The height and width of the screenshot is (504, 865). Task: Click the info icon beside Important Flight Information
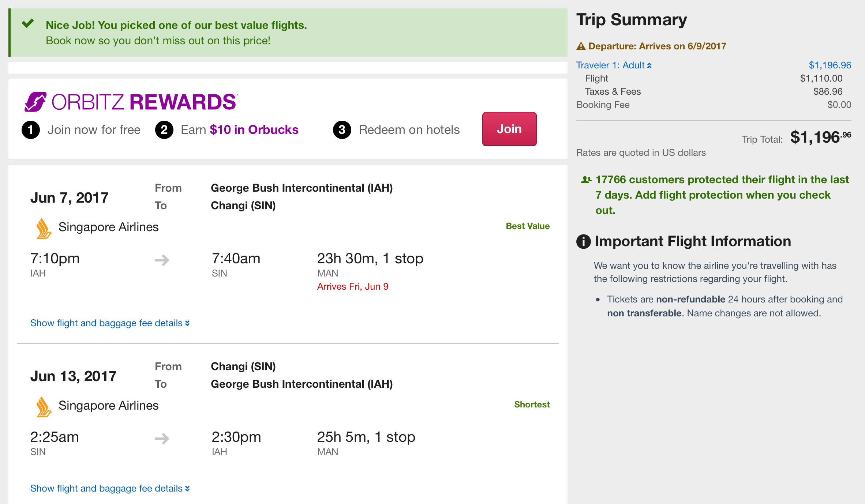tap(583, 242)
